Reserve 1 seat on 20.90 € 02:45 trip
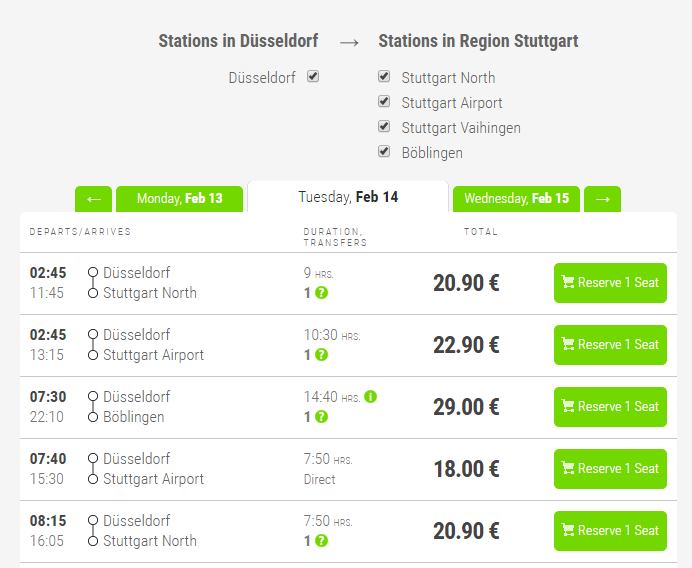Viewport: 692px width, 568px height. 610,283
